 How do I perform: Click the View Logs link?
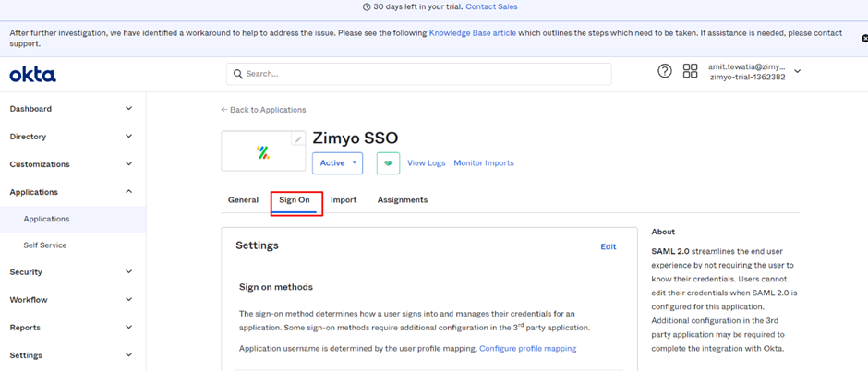[x=427, y=163]
